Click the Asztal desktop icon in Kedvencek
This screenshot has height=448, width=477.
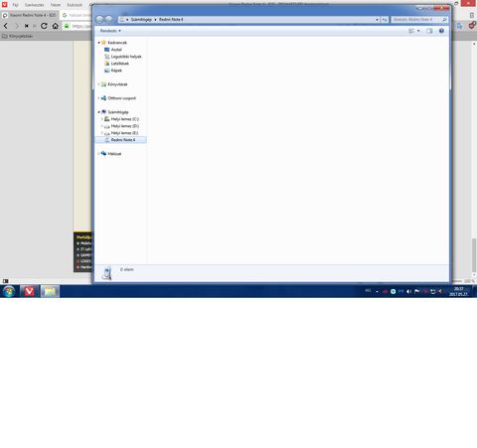107,50
